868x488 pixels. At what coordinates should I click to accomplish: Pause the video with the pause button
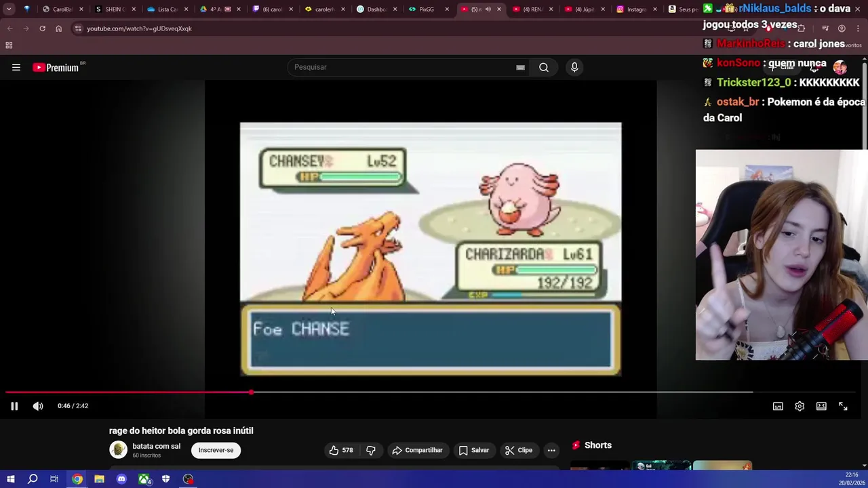click(14, 406)
